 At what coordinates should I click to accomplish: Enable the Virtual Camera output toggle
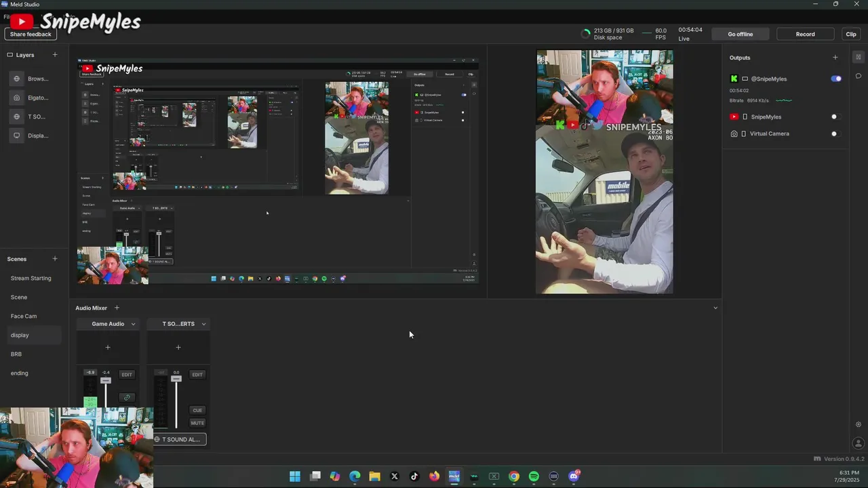[836, 134]
